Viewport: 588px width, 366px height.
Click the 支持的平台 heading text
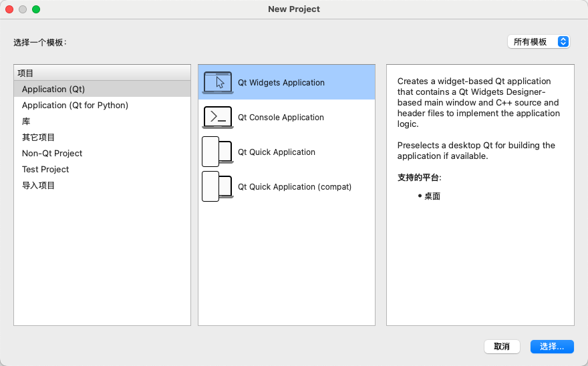pyautogui.click(x=419, y=178)
